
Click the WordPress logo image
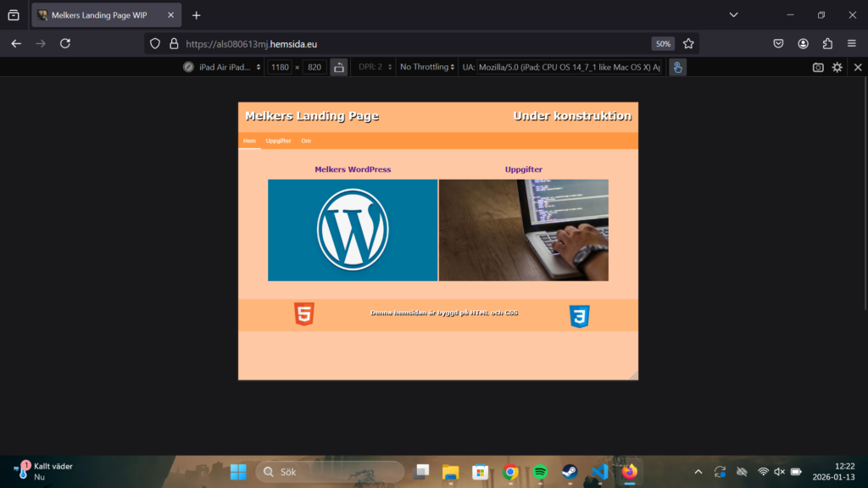point(353,230)
